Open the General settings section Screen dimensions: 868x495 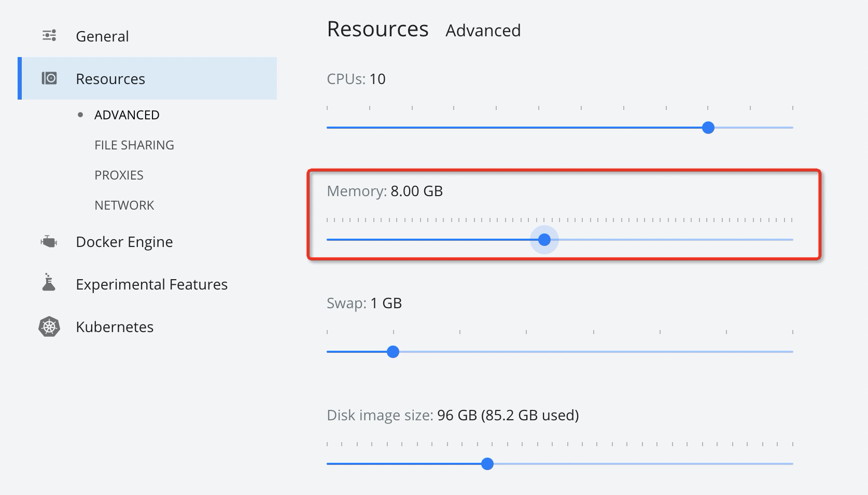[x=102, y=36]
